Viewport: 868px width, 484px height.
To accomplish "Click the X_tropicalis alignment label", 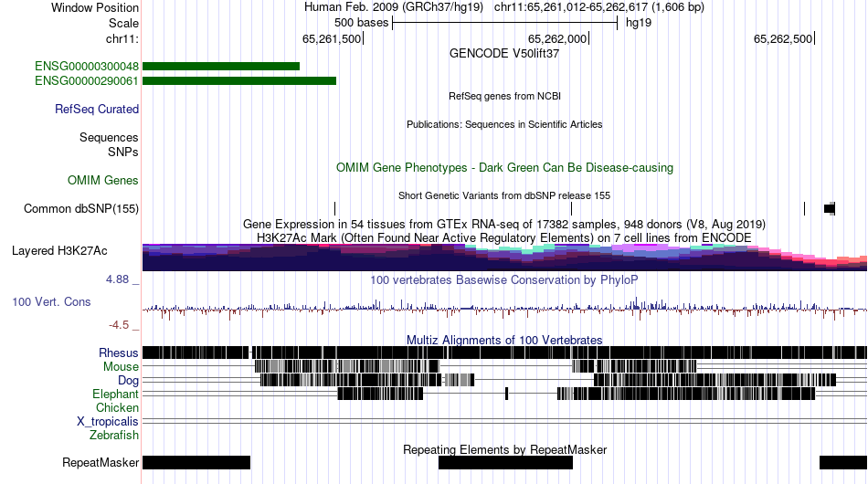I will tap(108, 422).
